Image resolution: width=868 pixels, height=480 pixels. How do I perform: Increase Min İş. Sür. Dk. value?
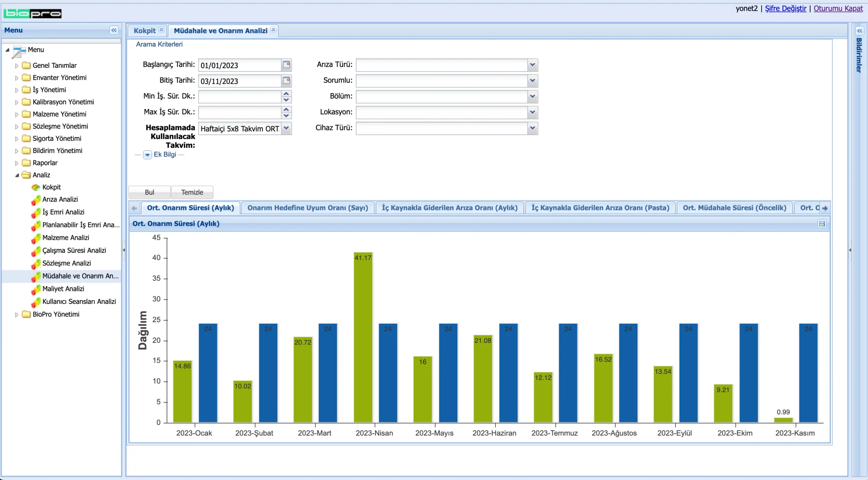pyautogui.click(x=287, y=93)
